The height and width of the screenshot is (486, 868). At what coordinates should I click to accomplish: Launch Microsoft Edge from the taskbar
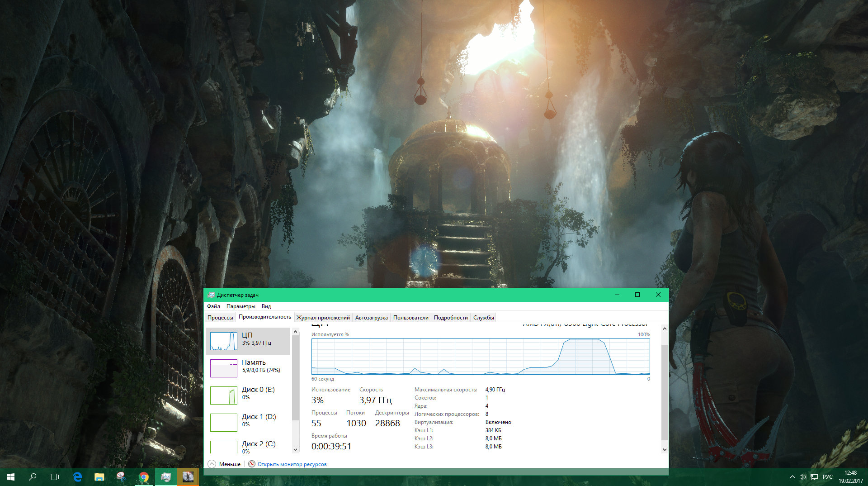[x=77, y=477]
